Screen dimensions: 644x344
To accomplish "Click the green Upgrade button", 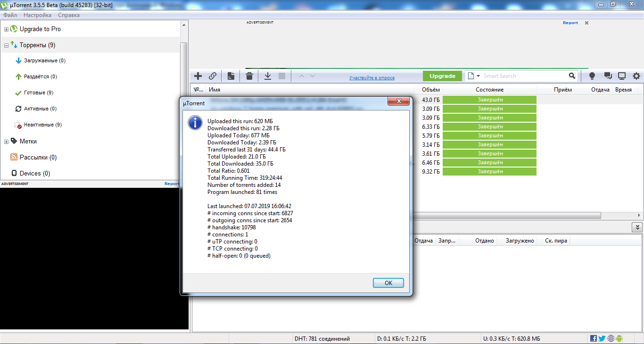I will coord(442,76).
